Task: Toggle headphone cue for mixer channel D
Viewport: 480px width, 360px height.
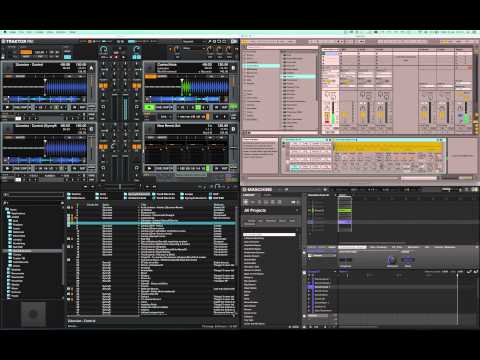Action: (x=137, y=168)
